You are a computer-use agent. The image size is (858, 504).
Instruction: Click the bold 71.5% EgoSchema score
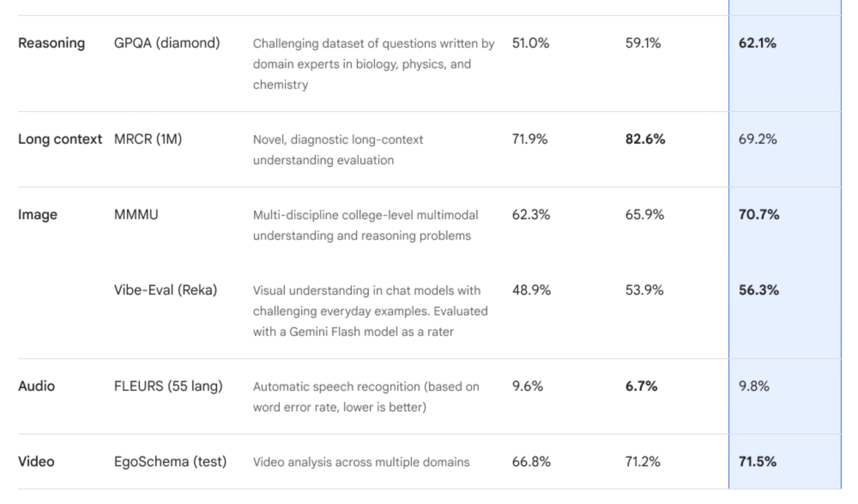757,462
